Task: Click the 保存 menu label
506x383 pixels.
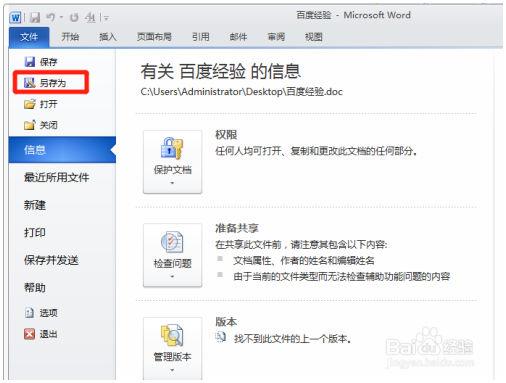Action: click(x=49, y=62)
